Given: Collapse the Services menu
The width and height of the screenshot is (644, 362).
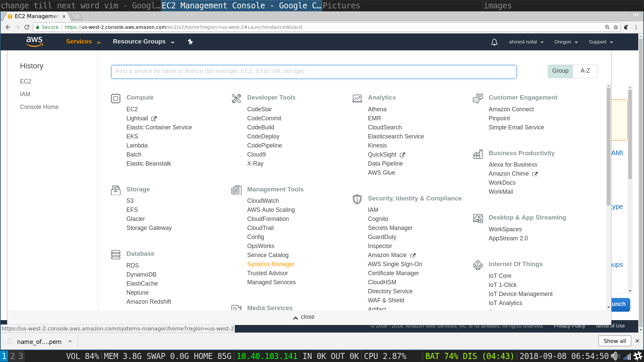Looking at the screenshot, I should [83, 42].
